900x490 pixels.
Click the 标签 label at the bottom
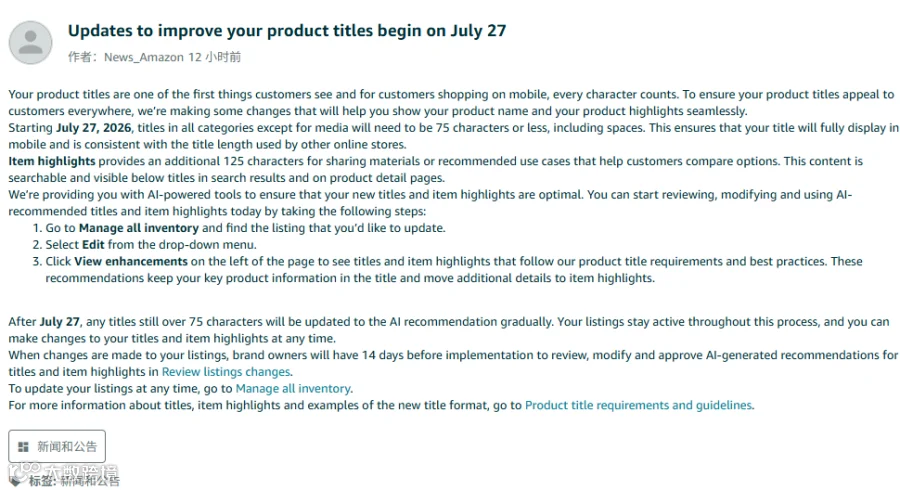[41, 481]
